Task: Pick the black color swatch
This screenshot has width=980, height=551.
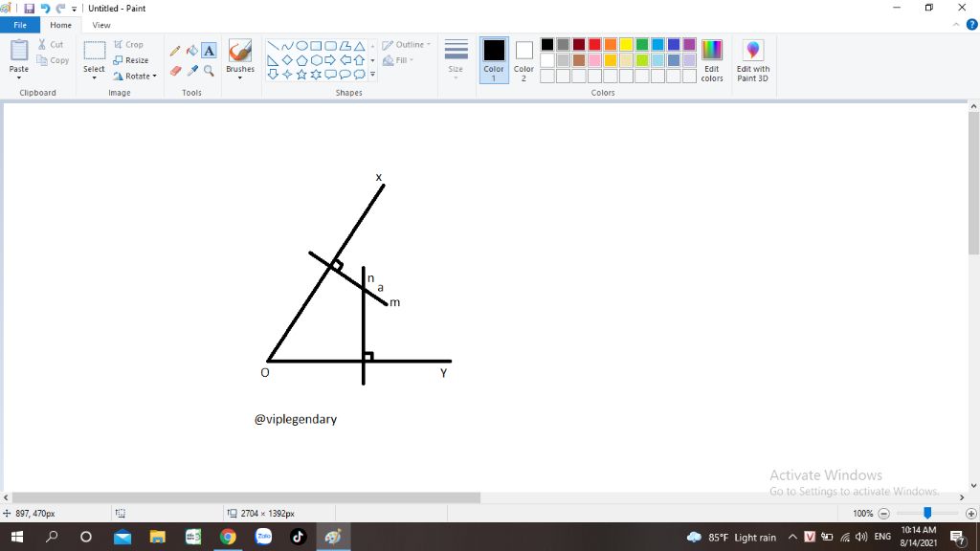Action: point(547,44)
